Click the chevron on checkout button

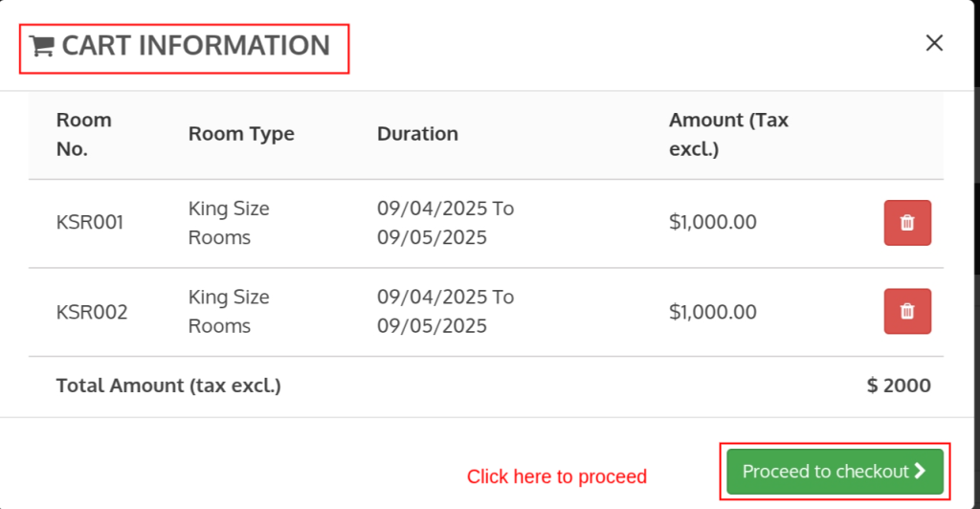(920, 471)
